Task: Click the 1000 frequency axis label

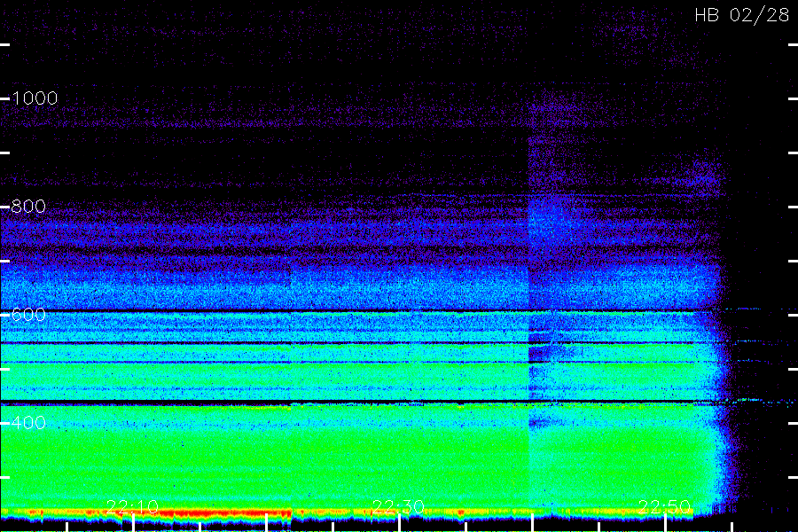Action: click(35, 98)
